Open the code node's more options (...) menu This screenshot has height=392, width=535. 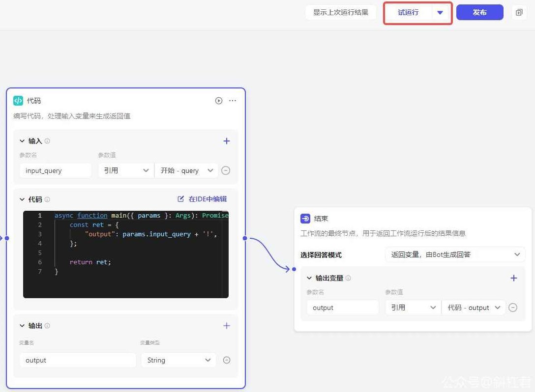click(232, 101)
